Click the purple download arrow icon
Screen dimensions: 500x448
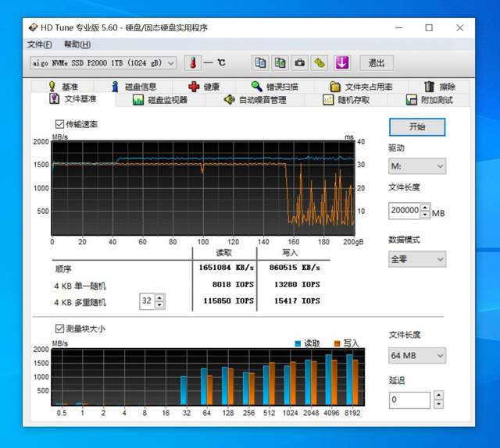342,62
